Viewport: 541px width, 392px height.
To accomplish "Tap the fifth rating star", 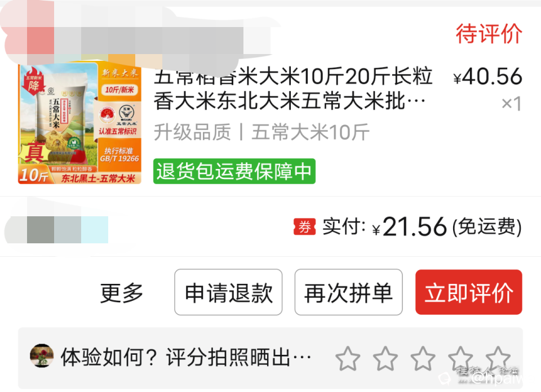I will (x=498, y=358).
